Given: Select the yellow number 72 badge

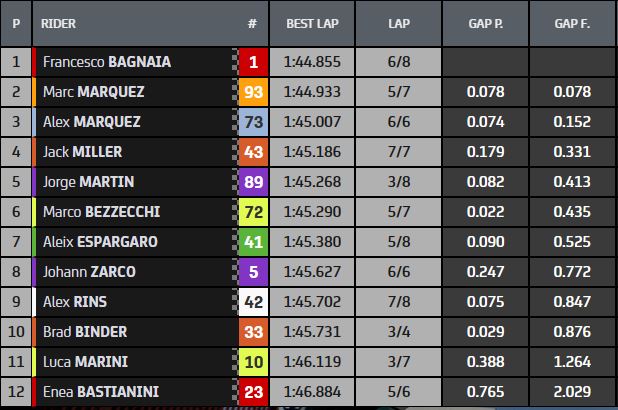Looking at the screenshot, I should [x=254, y=212].
